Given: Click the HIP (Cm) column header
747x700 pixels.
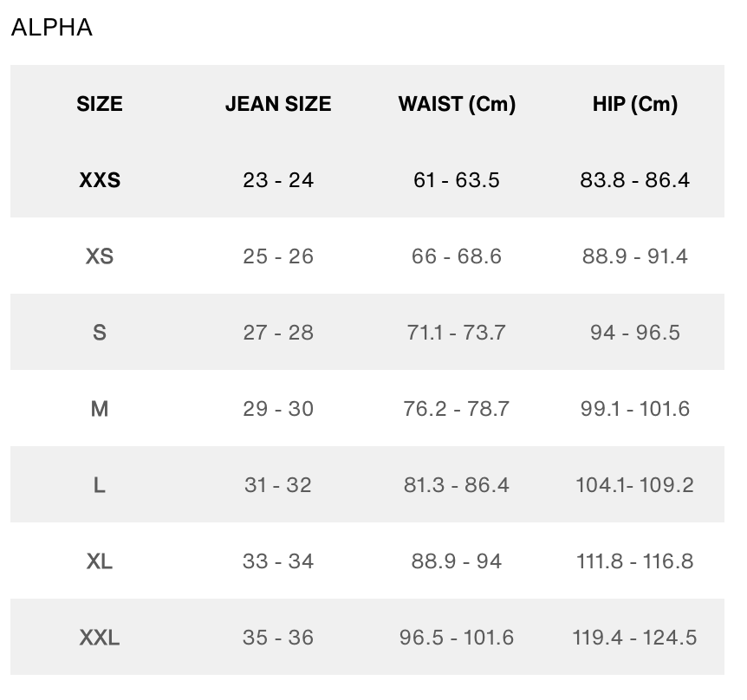Looking at the screenshot, I should [634, 104].
